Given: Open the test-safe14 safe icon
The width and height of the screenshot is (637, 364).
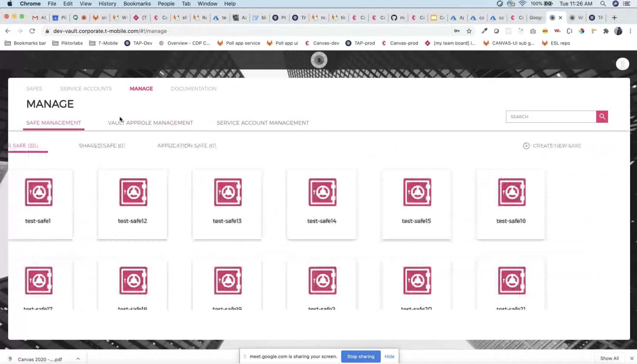Looking at the screenshot, I should (x=322, y=192).
